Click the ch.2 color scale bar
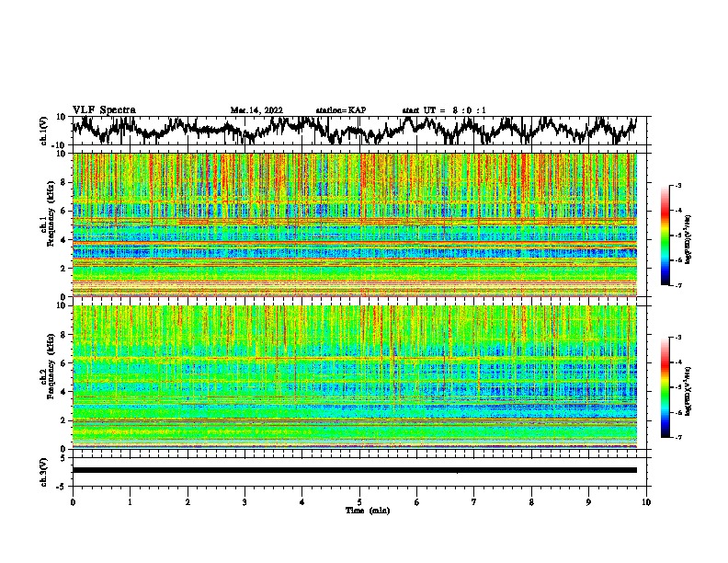Image resolution: width=728 pixels, height=563 pixels. pos(665,387)
